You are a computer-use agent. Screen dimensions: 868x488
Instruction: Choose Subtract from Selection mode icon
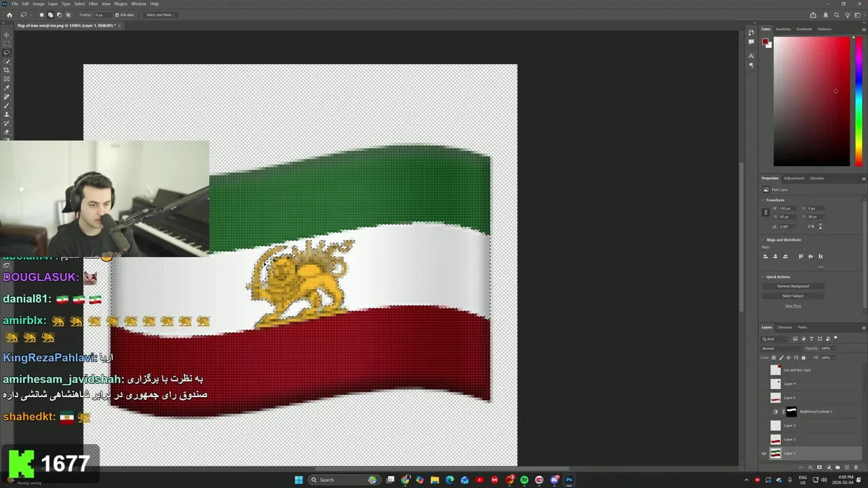59,14
